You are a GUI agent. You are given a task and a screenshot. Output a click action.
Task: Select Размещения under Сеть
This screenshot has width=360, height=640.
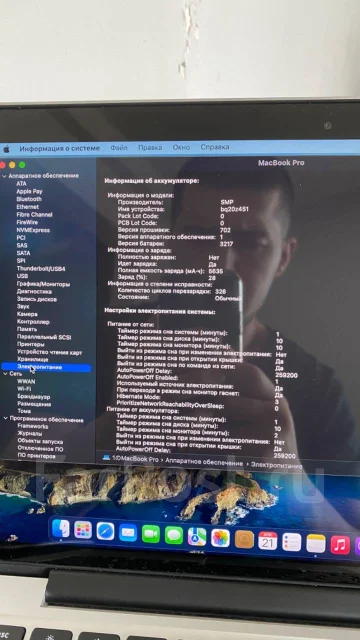click(x=34, y=404)
